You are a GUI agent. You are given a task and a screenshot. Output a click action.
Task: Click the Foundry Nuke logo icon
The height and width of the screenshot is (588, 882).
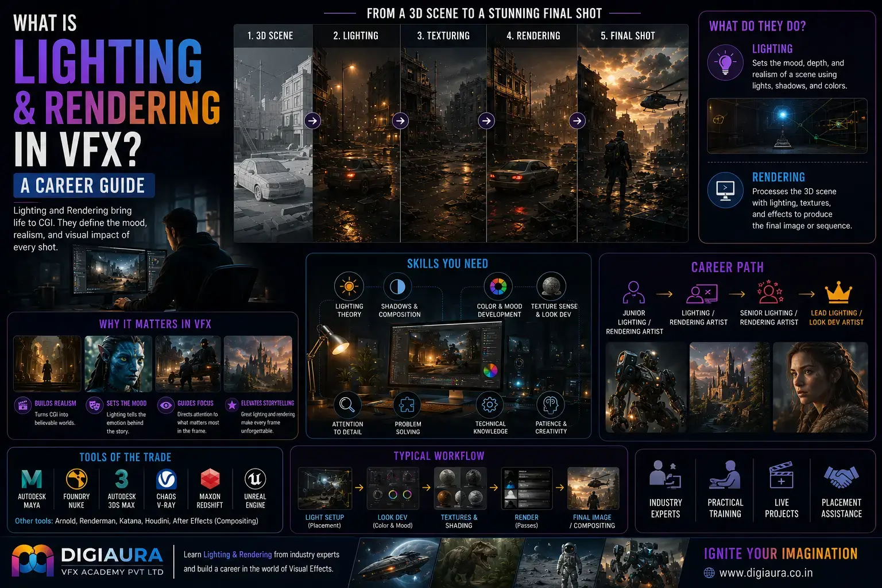coord(76,479)
